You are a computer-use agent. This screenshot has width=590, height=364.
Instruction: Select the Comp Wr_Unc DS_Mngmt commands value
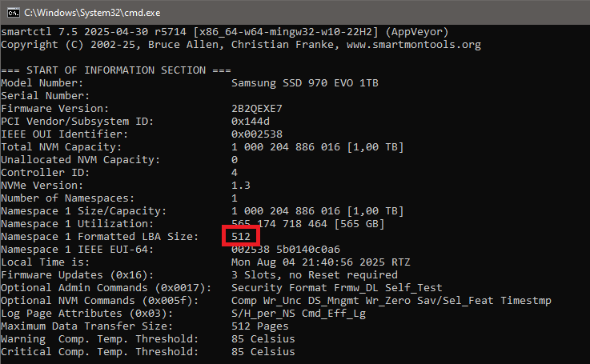tap(391, 301)
